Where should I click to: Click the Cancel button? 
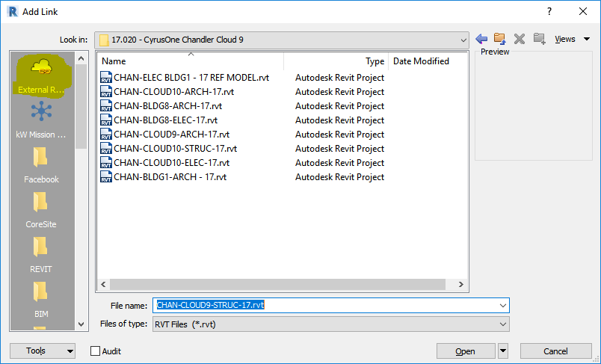(x=555, y=351)
